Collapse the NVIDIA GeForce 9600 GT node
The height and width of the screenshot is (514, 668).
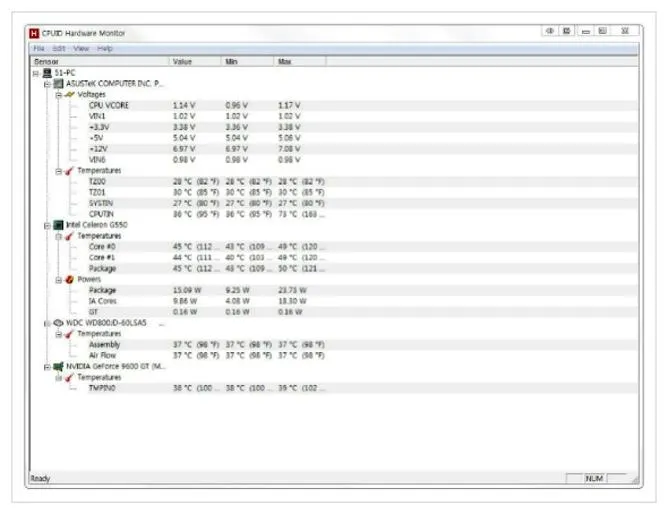(47, 367)
